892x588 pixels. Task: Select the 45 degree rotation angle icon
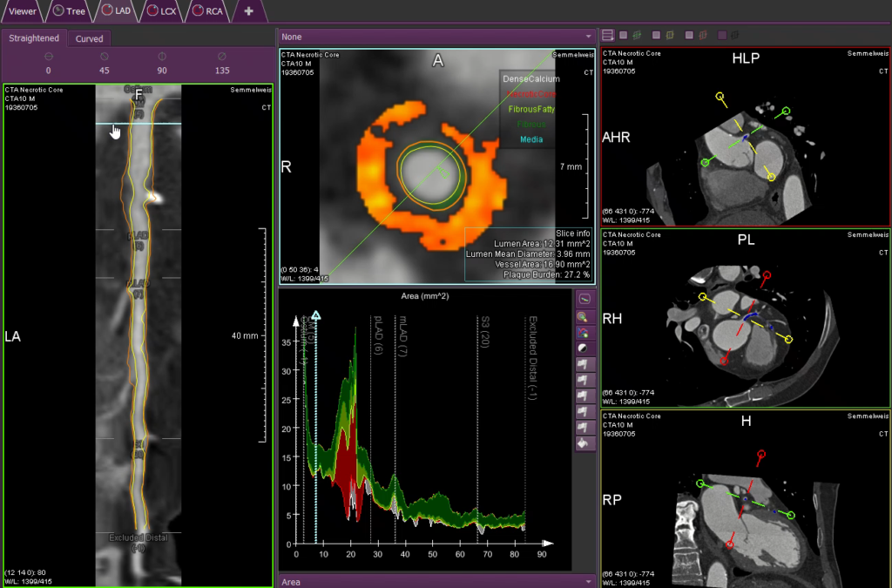tap(105, 57)
